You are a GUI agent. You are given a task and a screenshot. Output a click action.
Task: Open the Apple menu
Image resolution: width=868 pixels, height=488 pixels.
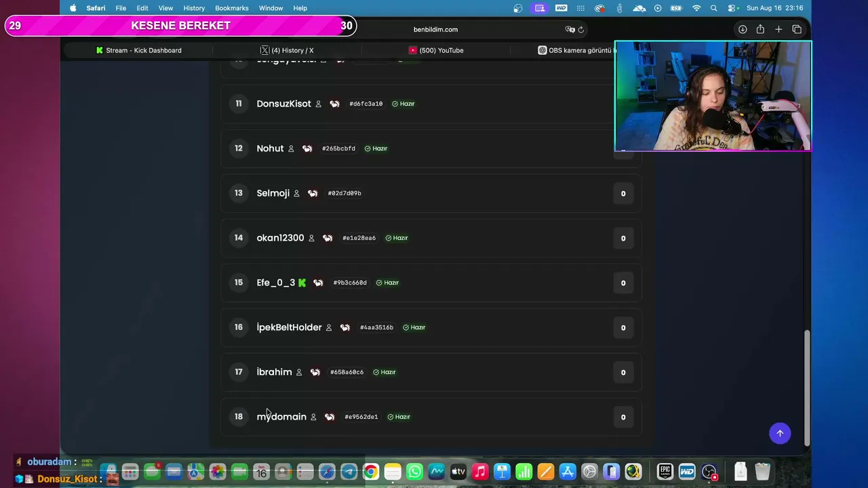[73, 8]
